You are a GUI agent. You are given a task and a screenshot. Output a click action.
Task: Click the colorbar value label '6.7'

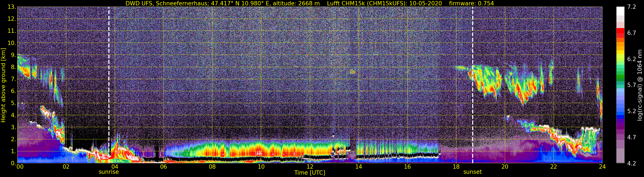pyautogui.click(x=632, y=33)
